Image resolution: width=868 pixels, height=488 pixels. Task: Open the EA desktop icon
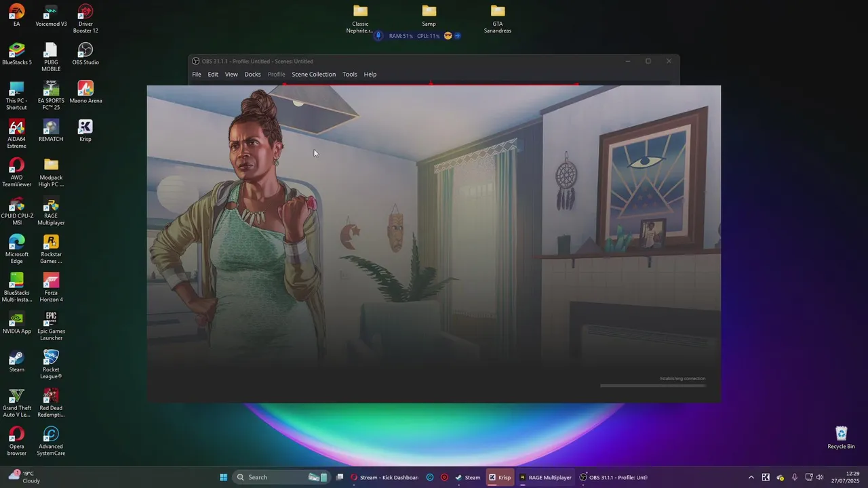coord(16,16)
